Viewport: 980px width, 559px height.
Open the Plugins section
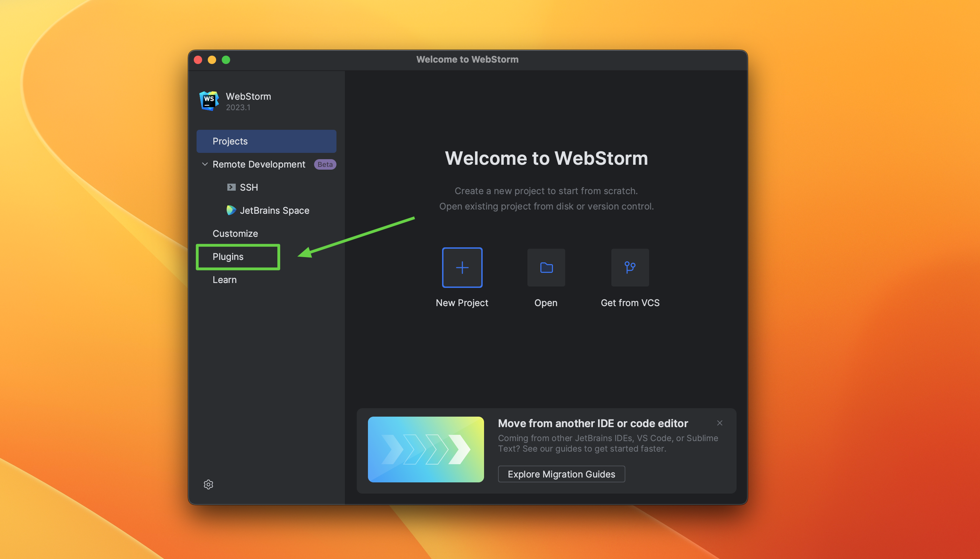click(x=228, y=256)
